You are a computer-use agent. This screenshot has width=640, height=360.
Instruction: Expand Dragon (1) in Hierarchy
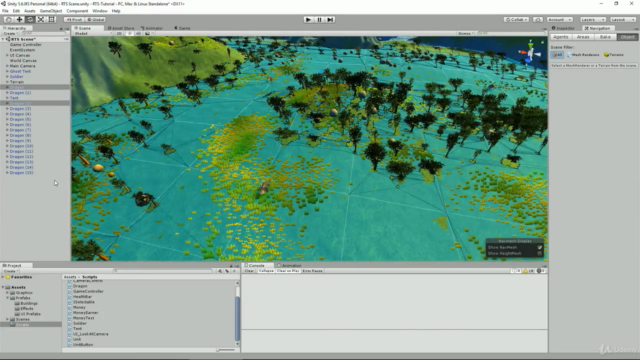click(x=7, y=93)
